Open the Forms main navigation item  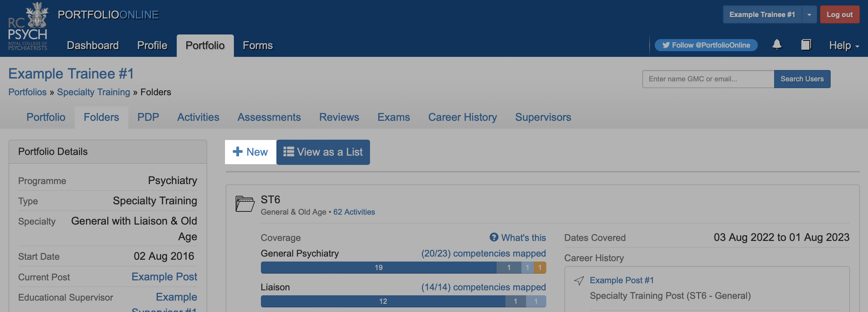click(x=258, y=45)
